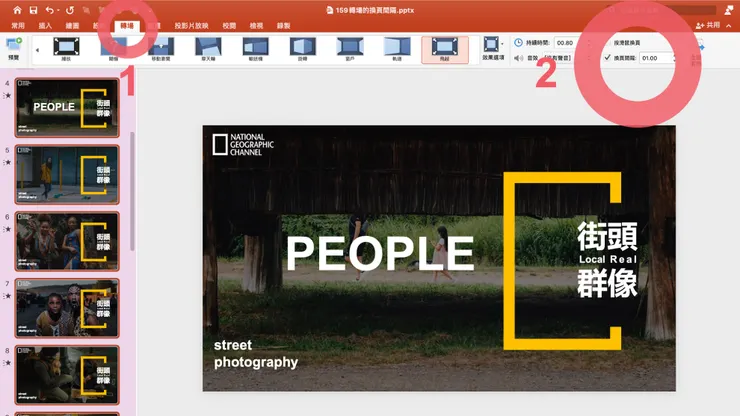Viewport: 740px width, 416px height.
Task: Open the 投影片放映 slideshow tab
Action: (x=191, y=25)
